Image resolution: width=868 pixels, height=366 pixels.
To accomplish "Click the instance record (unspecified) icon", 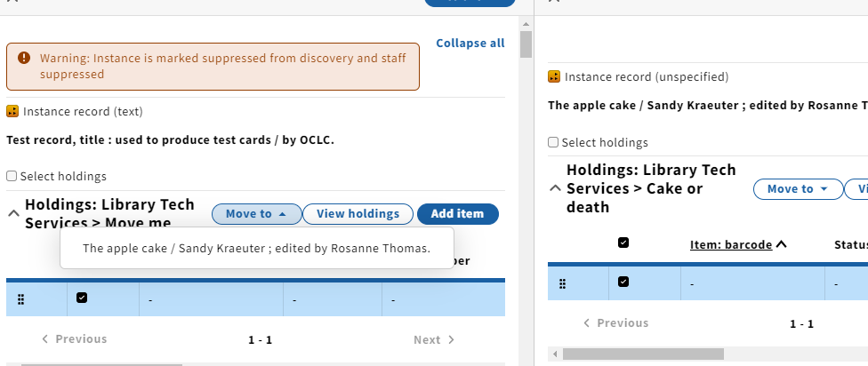I will pos(553,76).
